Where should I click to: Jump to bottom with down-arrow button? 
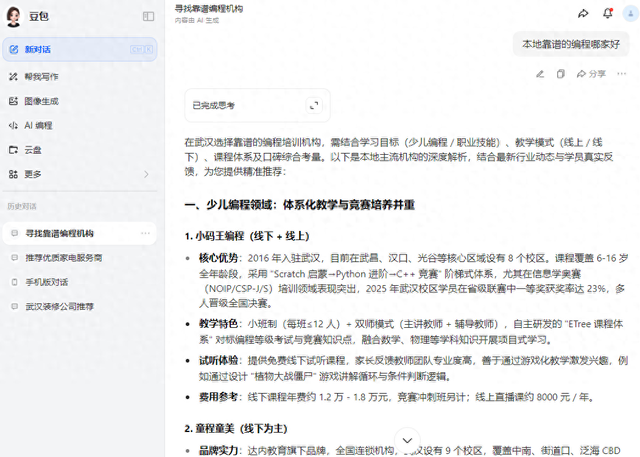[407, 440]
